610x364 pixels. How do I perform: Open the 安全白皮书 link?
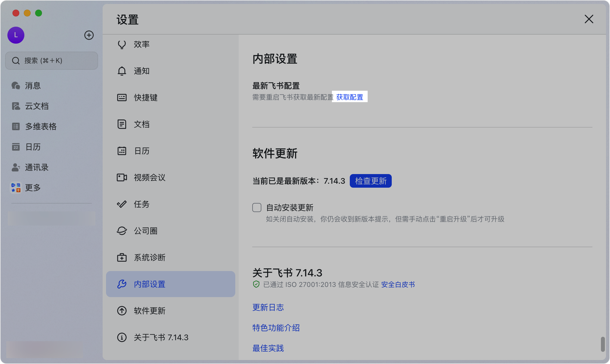(x=398, y=285)
